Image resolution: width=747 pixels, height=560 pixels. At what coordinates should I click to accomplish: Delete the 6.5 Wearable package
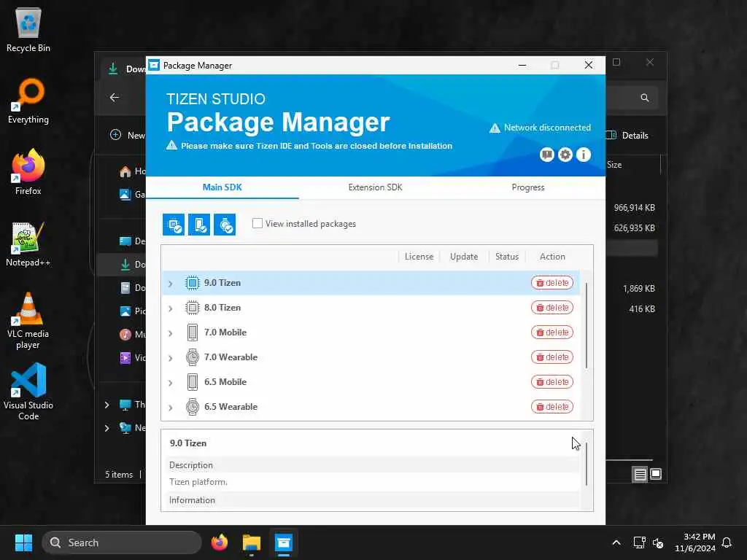click(x=552, y=407)
